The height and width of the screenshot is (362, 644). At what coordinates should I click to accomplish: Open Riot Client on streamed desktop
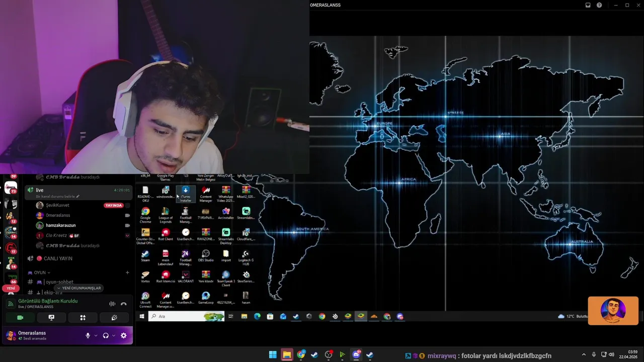pos(166,235)
